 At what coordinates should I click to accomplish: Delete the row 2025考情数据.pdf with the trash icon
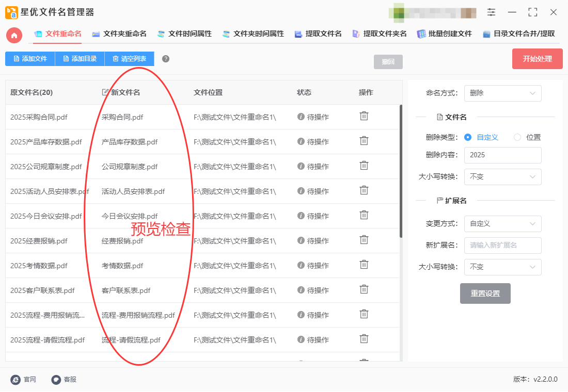click(x=364, y=265)
